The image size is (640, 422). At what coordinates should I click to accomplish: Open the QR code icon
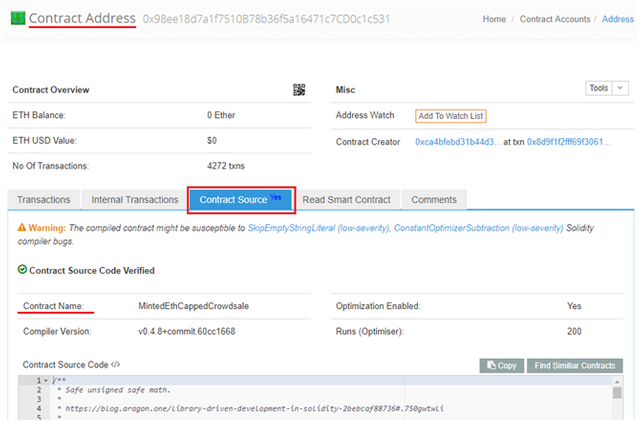299,90
